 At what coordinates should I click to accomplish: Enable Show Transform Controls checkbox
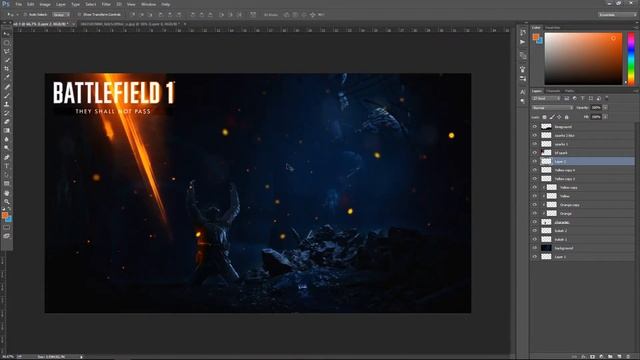point(79,15)
